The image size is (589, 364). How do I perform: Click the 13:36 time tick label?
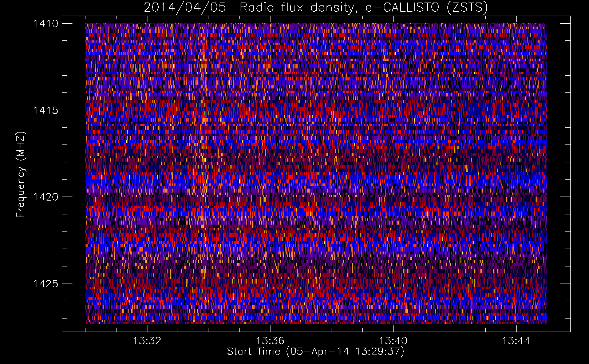pyautogui.click(x=270, y=341)
